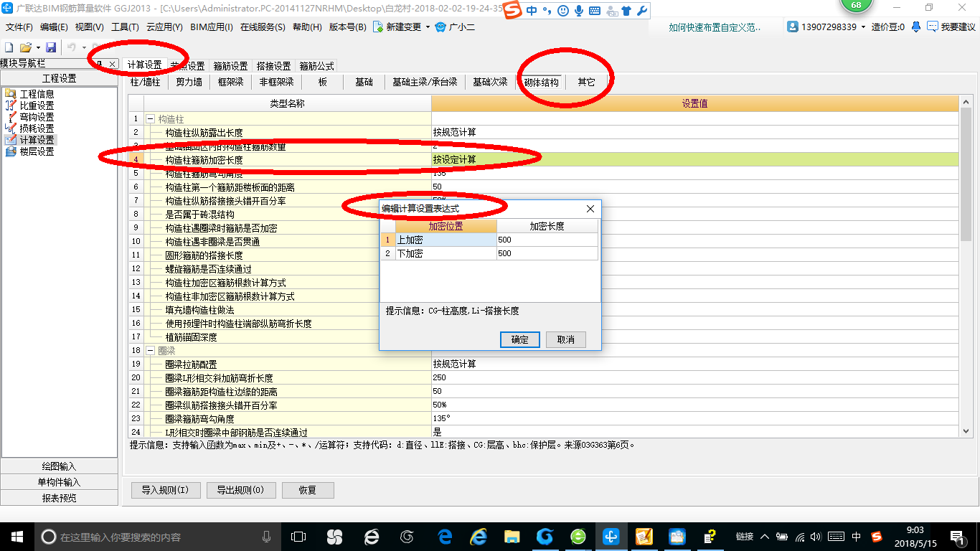980x551 pixels.
Task: Click the notification bell icon
Action: tap(916, 27)
